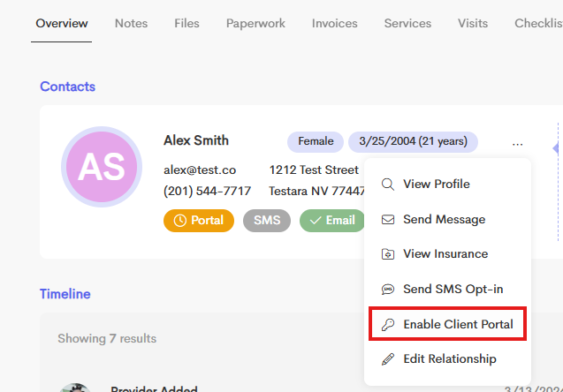Viewport: 563px width, 392px height.
Task: Click the orange Portal status badge
Action: (199, 220)
